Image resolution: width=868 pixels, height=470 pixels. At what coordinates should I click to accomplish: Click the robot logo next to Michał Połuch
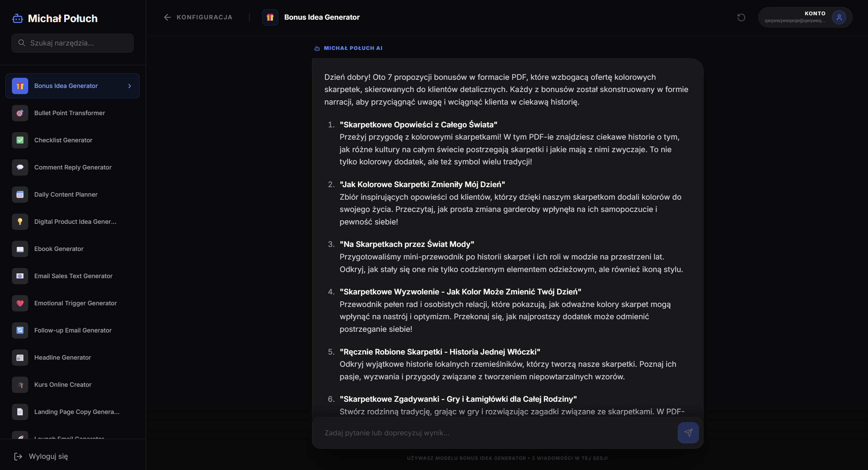click(18, 18)
